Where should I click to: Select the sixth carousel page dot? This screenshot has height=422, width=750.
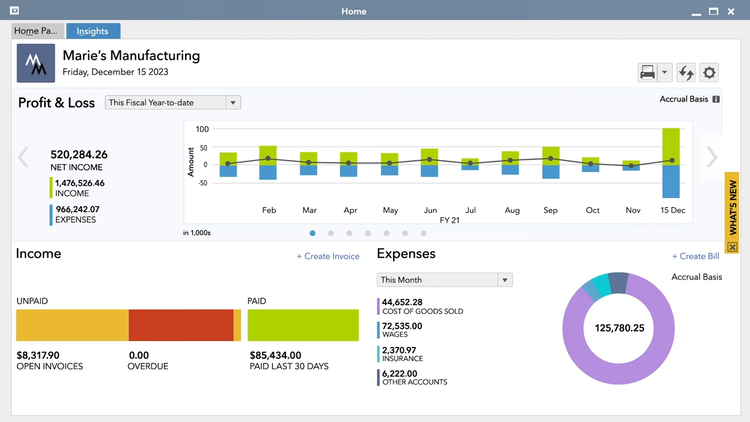[405, 233]
